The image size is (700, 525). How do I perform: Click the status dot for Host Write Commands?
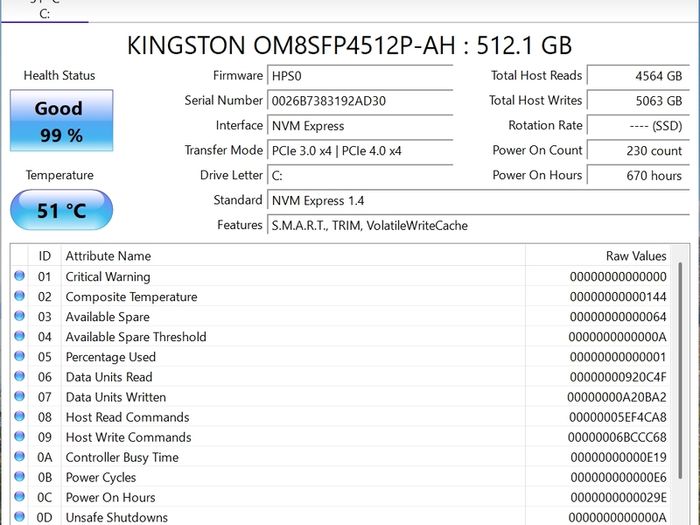tap(19, 436)
